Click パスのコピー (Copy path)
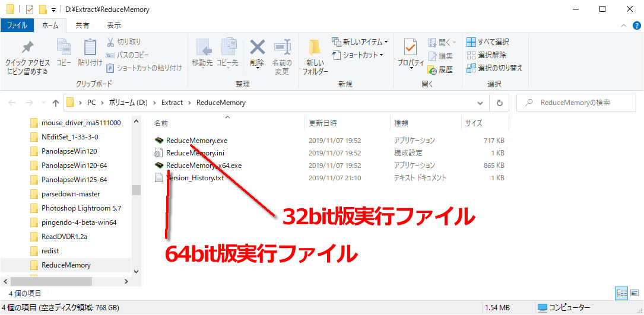The image size is (644, 315). (x=128, y=55)
